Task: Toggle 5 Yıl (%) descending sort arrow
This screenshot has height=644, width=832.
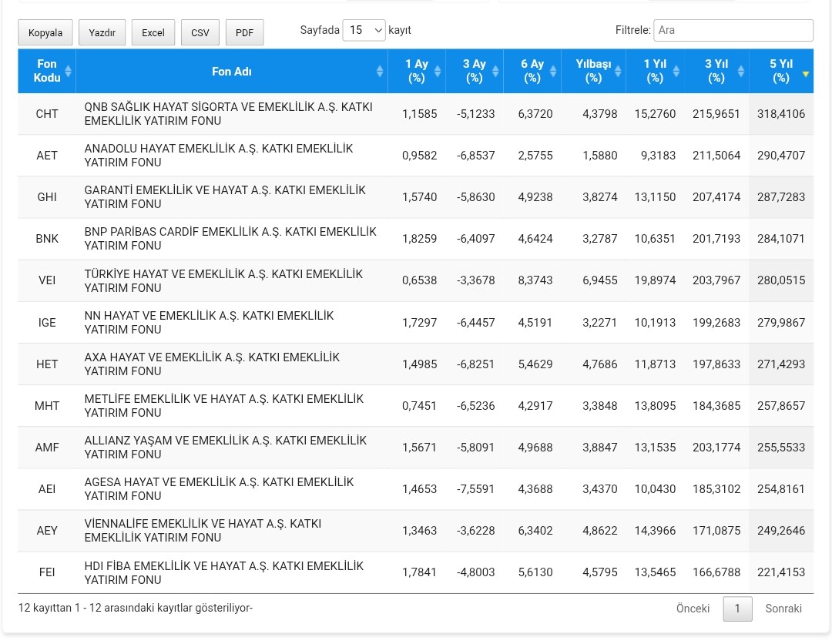Action: coord(806,74)
